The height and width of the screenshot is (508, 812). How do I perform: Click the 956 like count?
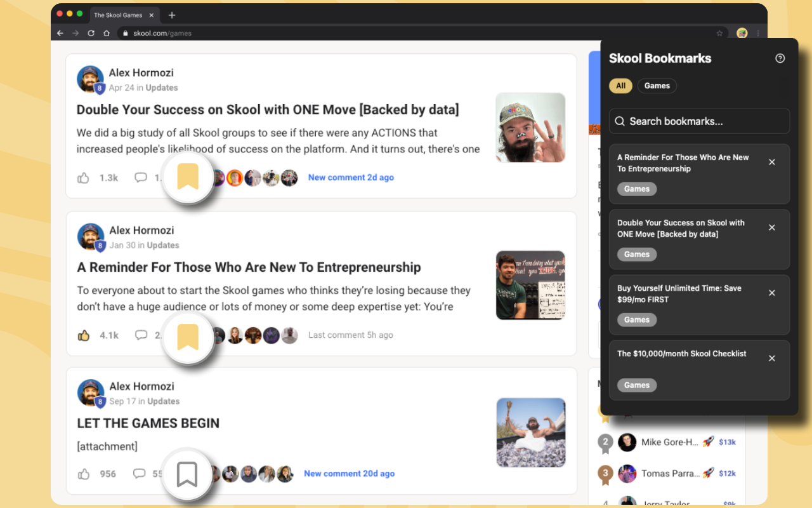[108, 474]
